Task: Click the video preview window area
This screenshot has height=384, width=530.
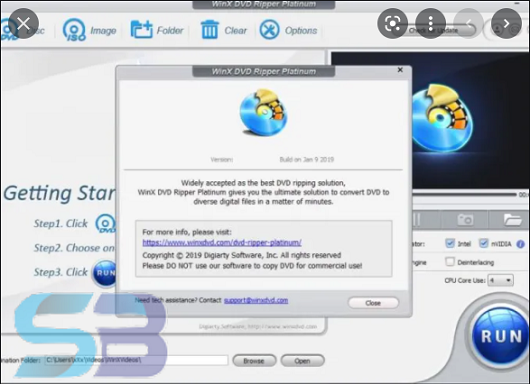Action: pyautogui.click(x=430, y=120)
